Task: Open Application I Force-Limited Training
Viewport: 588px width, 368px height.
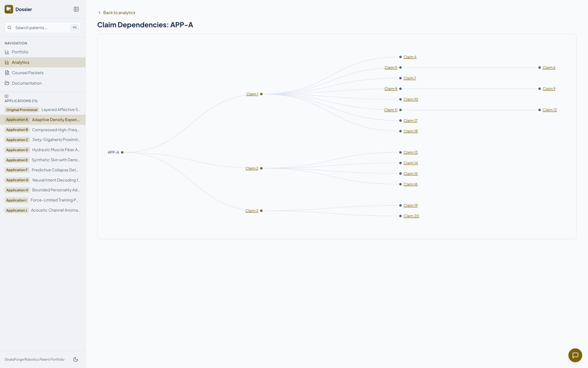Action: (x=43, y=200)
